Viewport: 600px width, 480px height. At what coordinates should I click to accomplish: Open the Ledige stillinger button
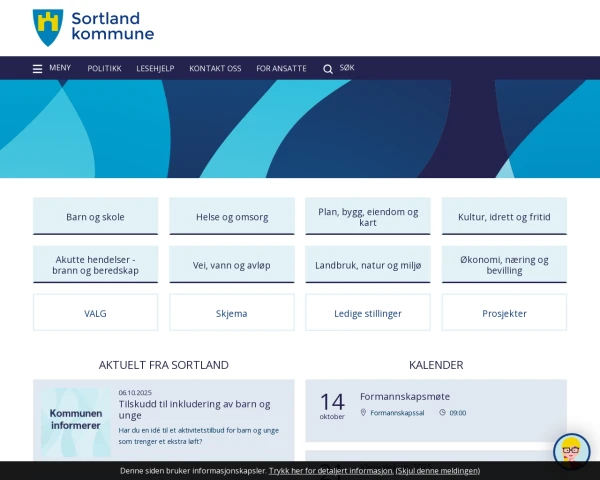pos(368,312)
